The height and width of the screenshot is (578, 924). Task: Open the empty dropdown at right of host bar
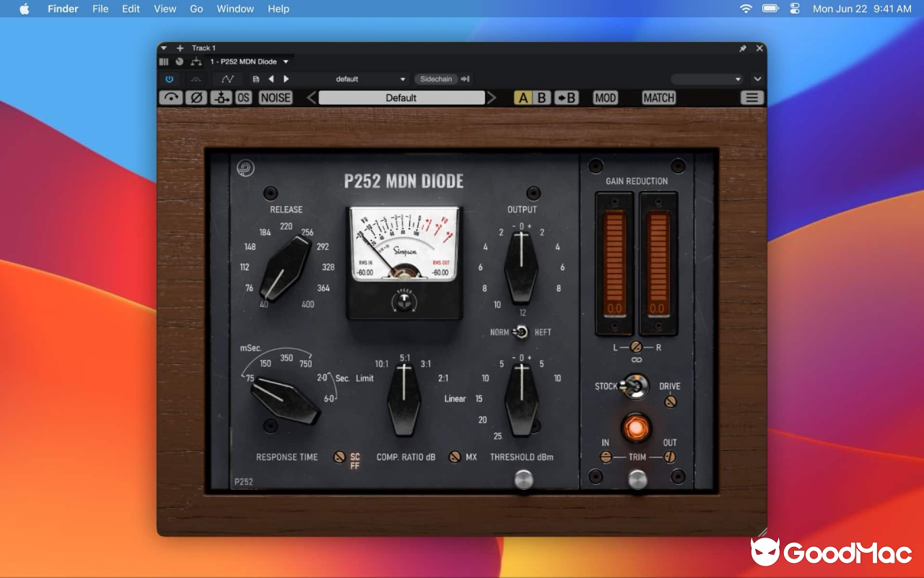click(707, 79)
